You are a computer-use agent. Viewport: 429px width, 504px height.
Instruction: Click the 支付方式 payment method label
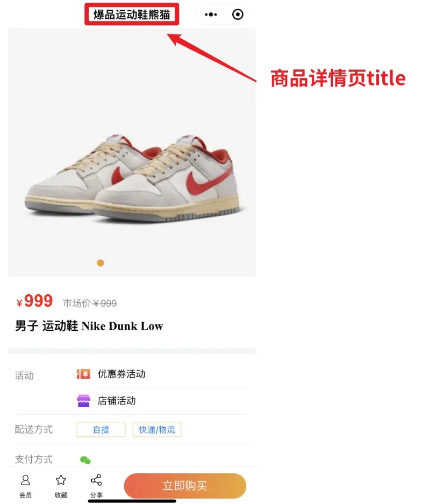pyautogui.click(x=33, y=459)
